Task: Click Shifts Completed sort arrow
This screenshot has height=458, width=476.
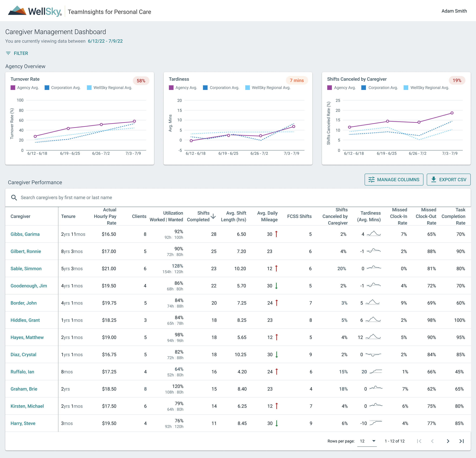Action: coord(213,216)
